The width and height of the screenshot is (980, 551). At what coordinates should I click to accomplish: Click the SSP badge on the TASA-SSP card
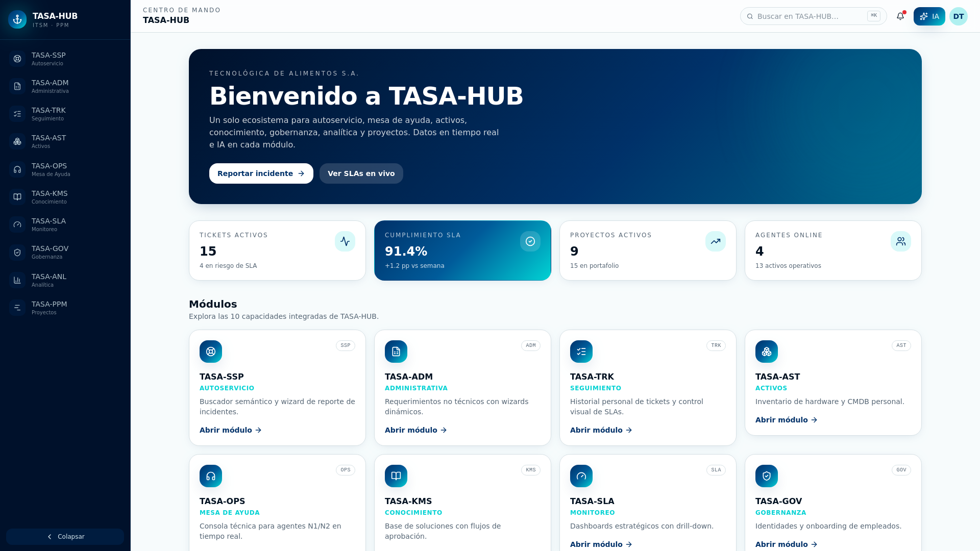(x=346, y=345)
